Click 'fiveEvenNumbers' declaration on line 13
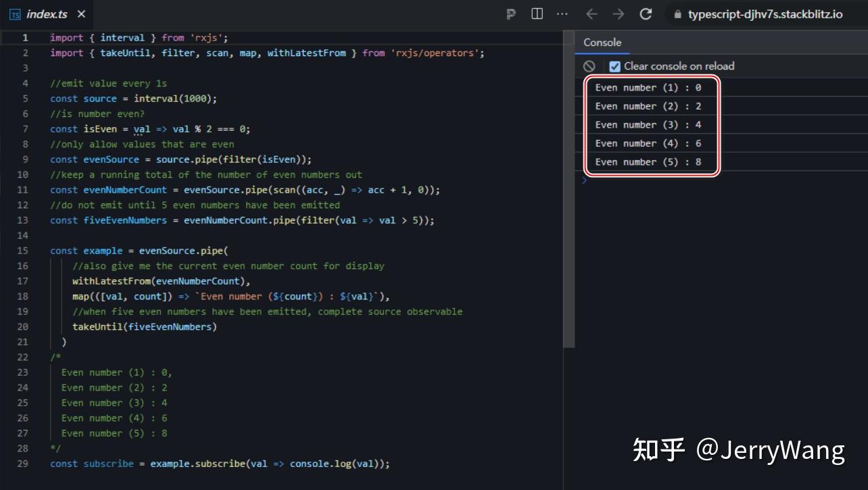 (125, 220)
